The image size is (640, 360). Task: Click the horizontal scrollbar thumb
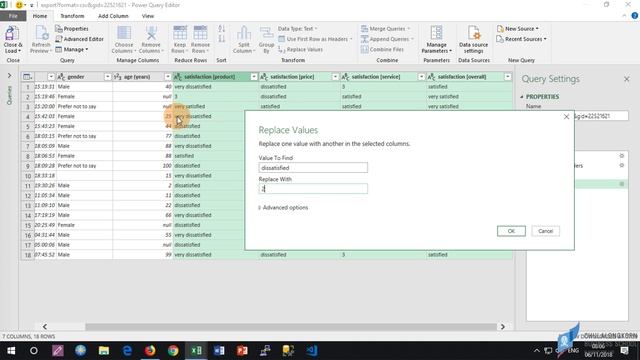(291, 327)
